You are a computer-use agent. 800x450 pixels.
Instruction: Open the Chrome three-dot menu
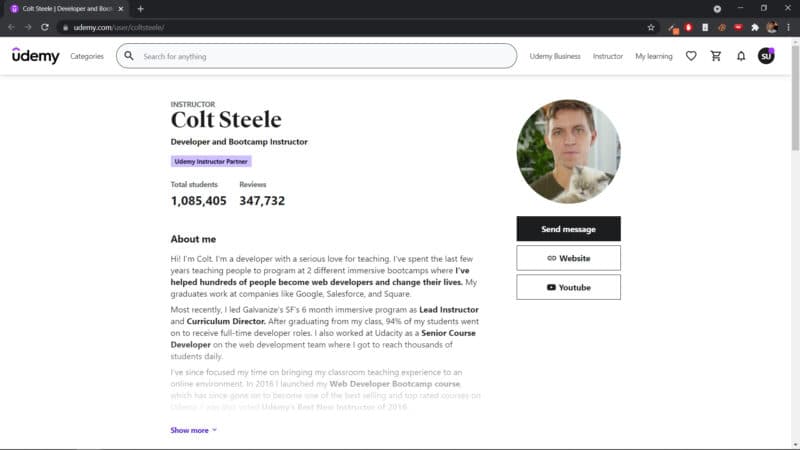788,27
